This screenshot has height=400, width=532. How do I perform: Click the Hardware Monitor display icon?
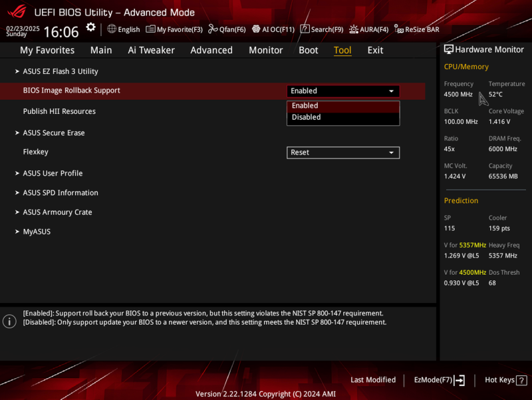448,49
